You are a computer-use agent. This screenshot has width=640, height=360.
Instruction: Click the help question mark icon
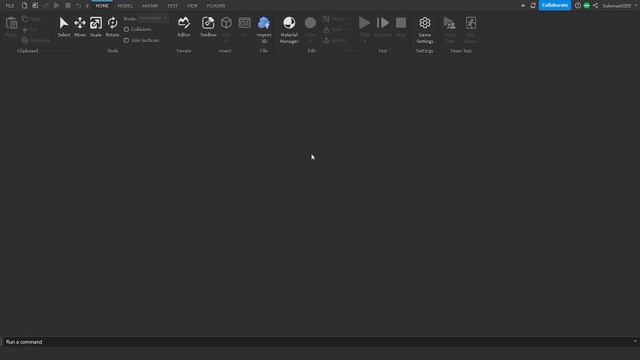pyautogui.click(x=578, y=6)
